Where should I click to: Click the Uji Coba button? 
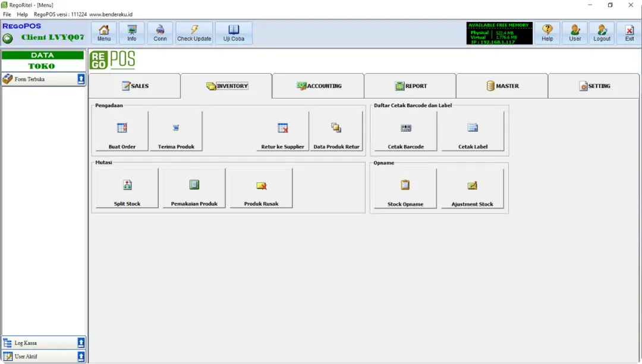234,33
